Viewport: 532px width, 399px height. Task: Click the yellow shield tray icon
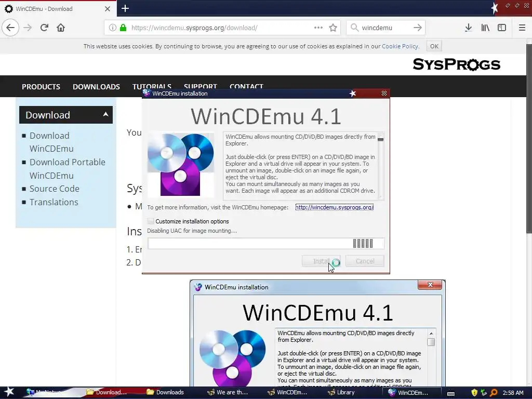pyautogui.click(x=474, y=393)
